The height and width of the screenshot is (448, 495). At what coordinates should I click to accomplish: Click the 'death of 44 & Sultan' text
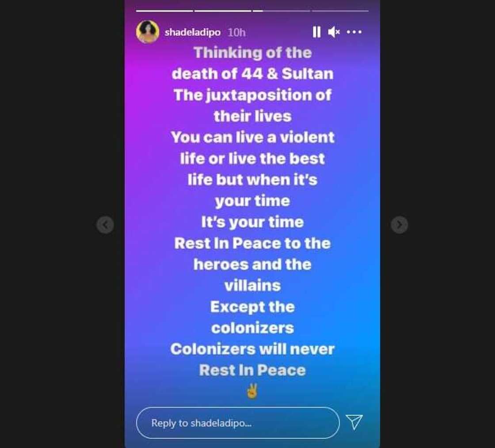pyautogui.click(x=252, y=74)
